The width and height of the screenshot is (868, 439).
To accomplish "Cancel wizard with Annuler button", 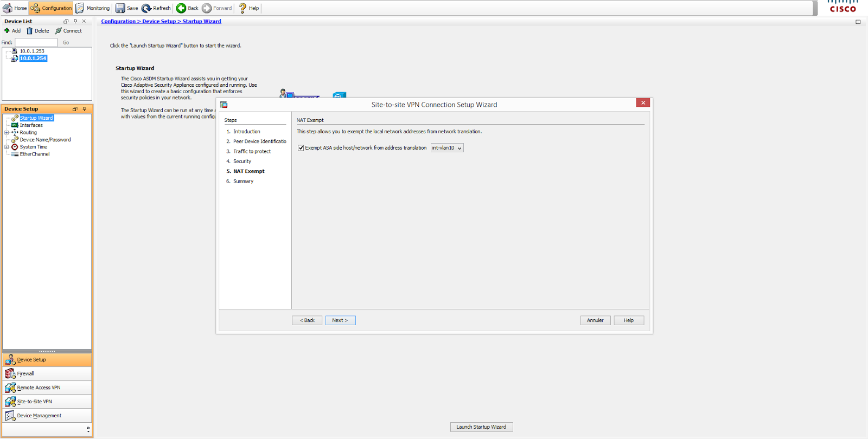I will pos(595,320).
